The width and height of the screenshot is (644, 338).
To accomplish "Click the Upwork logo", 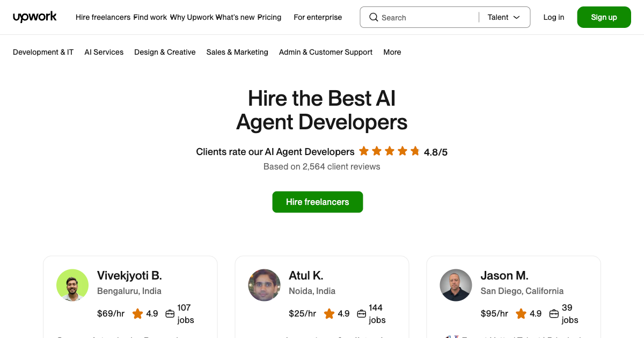I will 34,17.
